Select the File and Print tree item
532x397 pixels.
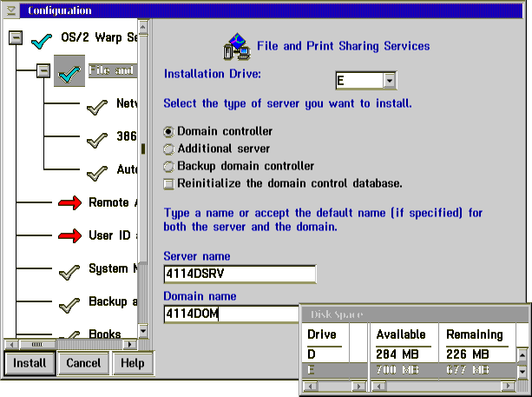click(113, 70)
